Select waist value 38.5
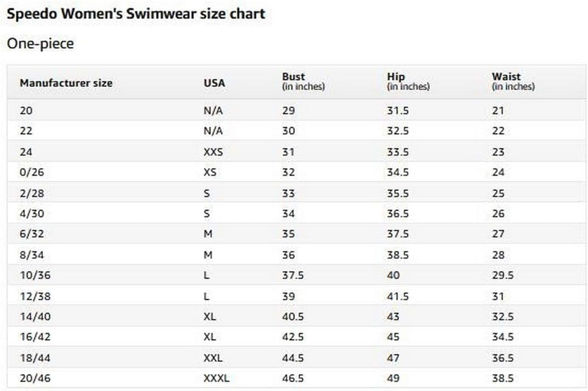The image size is (588, 391). click(x=503, y=378)
